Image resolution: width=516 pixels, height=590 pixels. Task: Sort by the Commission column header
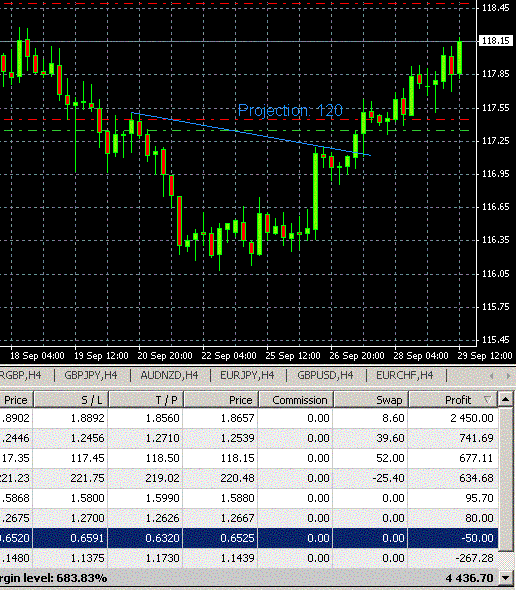pos(296,400)
